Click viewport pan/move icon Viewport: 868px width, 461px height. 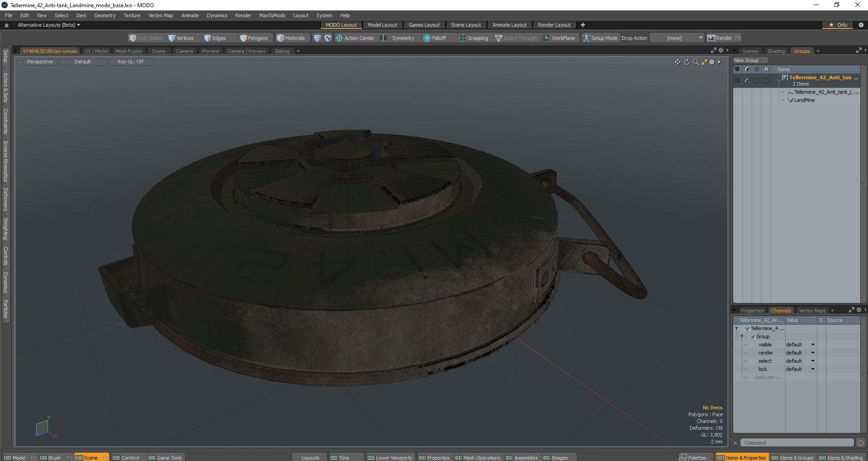tap(677, 62)
